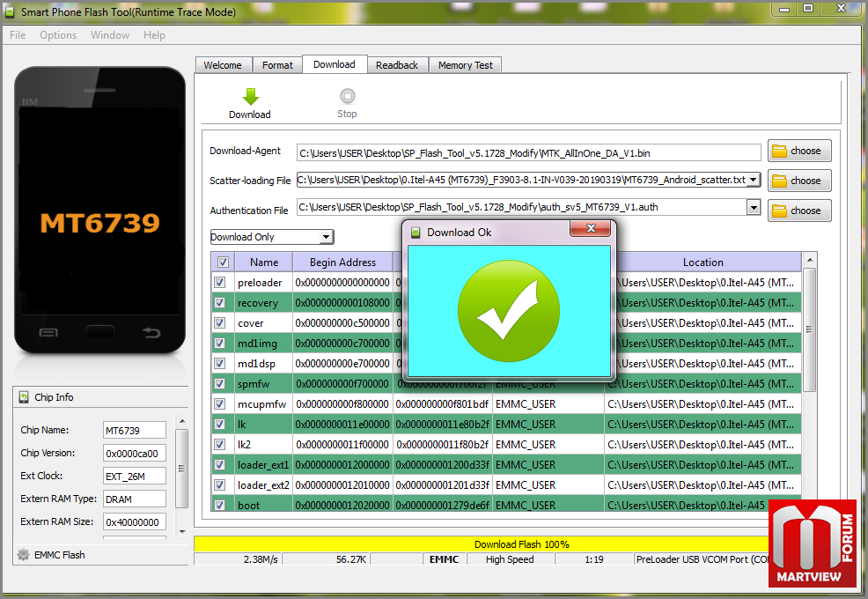Click the EMMC Flash gear icon
The height and width of the screenshot is (599, 868).
(23, 555)
